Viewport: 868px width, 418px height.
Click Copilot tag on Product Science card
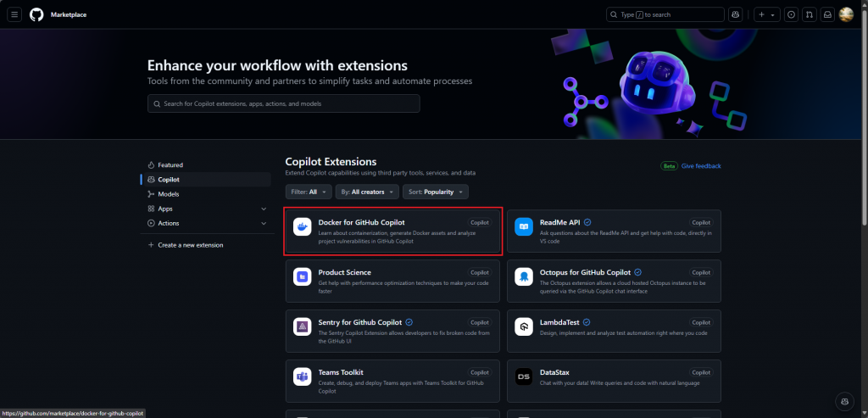click(480, 272)
